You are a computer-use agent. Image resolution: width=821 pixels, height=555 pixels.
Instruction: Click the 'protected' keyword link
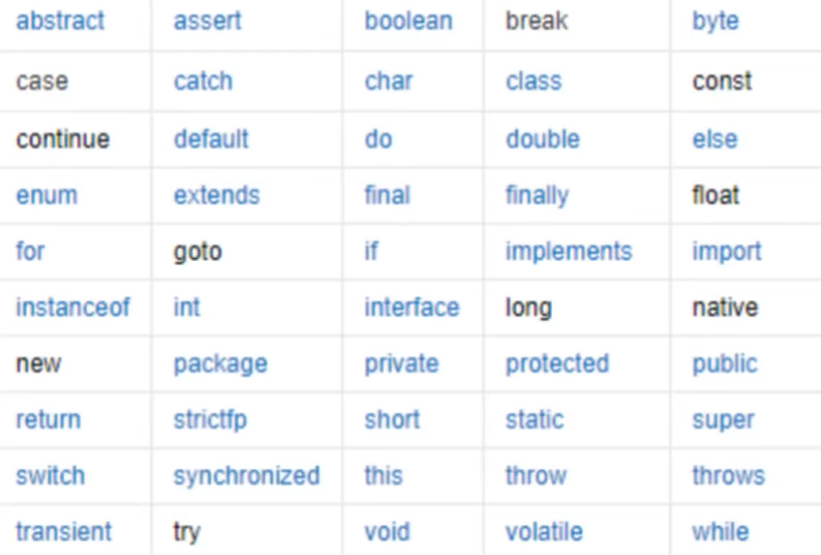(x=557, y=364)
